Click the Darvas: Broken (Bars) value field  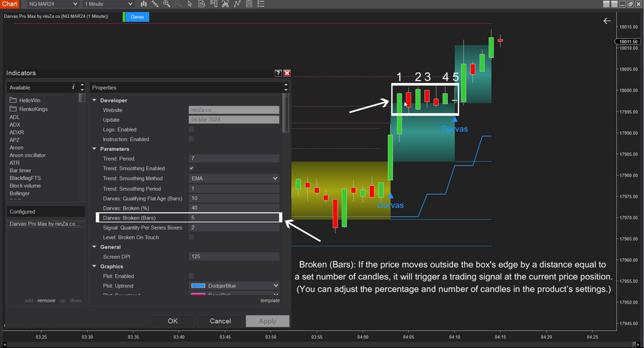234,217
